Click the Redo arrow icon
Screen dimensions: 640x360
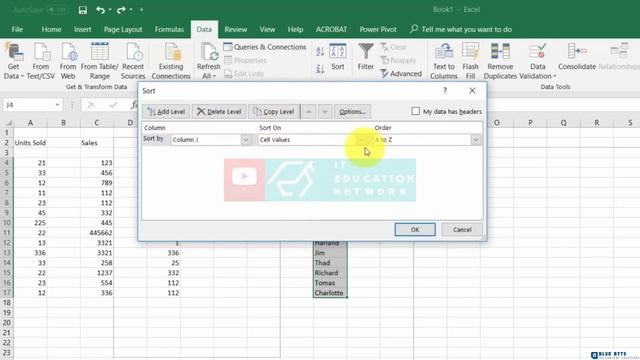(121, 10)
